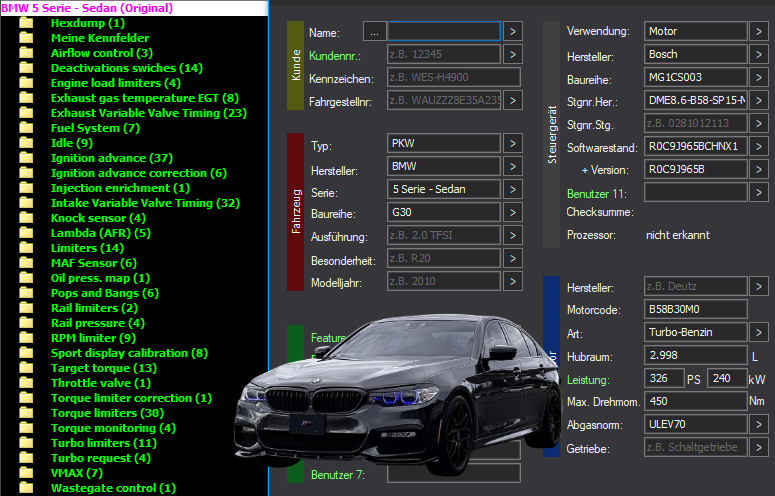Open Baureihe arrow next to G30
775x496 pixels.
point(513,212)
